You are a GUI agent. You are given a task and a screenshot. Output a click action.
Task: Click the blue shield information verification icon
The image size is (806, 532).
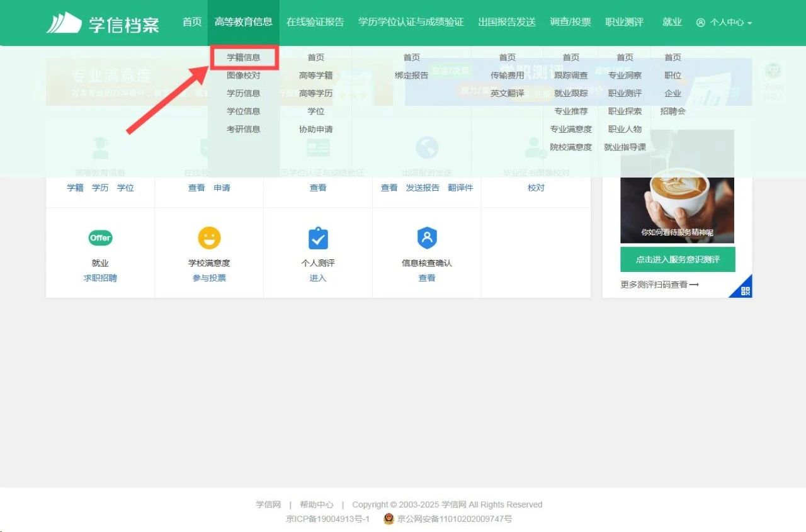(427, 238)
